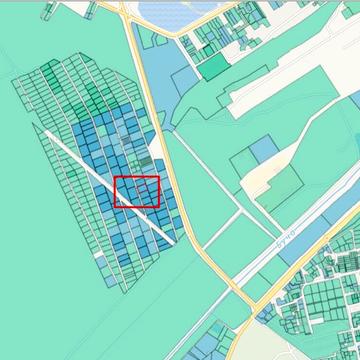Select the dark green rectangular parcel near the top

tap(214, 67)
